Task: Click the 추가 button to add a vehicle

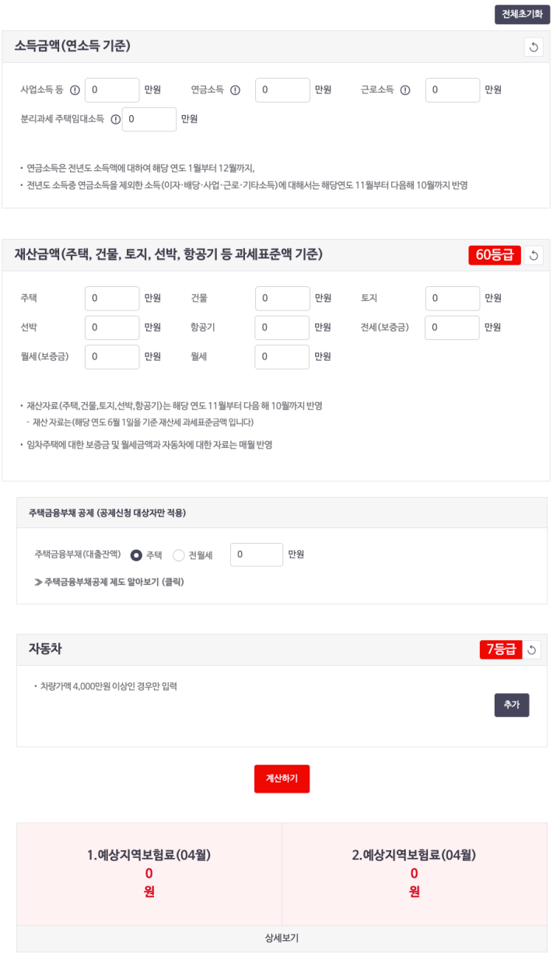Action: (x=511, y=705)
